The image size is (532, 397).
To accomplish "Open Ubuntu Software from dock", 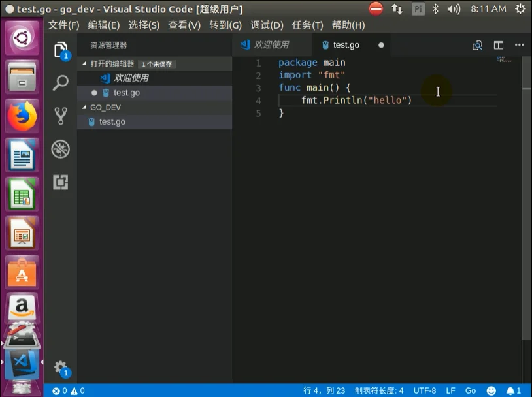I will click(22, 272).
